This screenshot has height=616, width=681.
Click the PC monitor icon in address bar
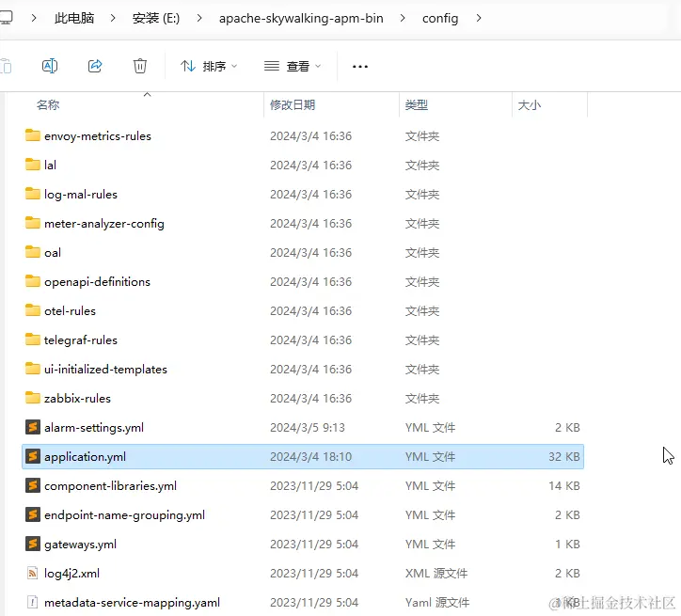(6, 18)
